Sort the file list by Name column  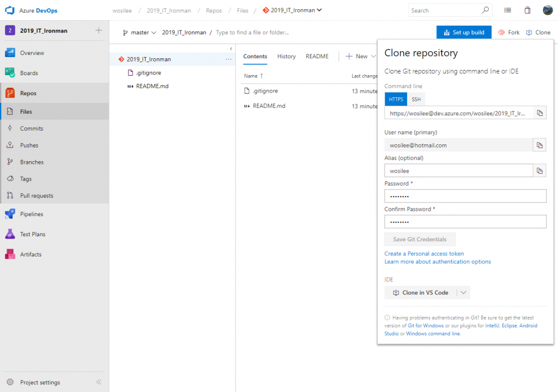coord(253,76)
